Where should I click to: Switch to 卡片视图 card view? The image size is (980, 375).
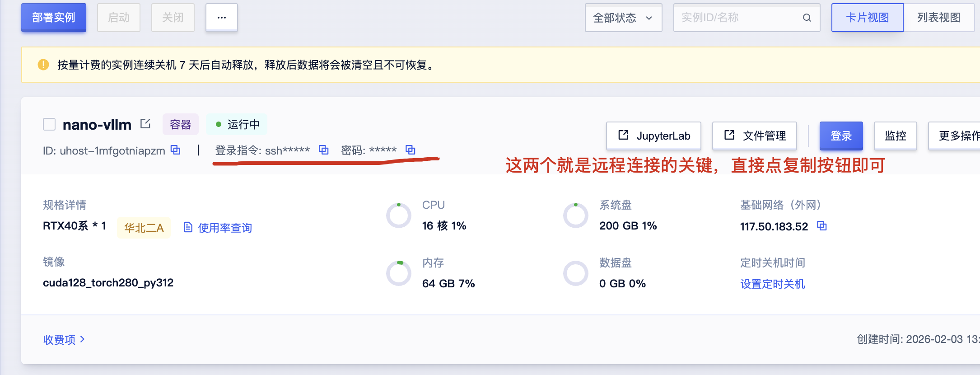867,18
